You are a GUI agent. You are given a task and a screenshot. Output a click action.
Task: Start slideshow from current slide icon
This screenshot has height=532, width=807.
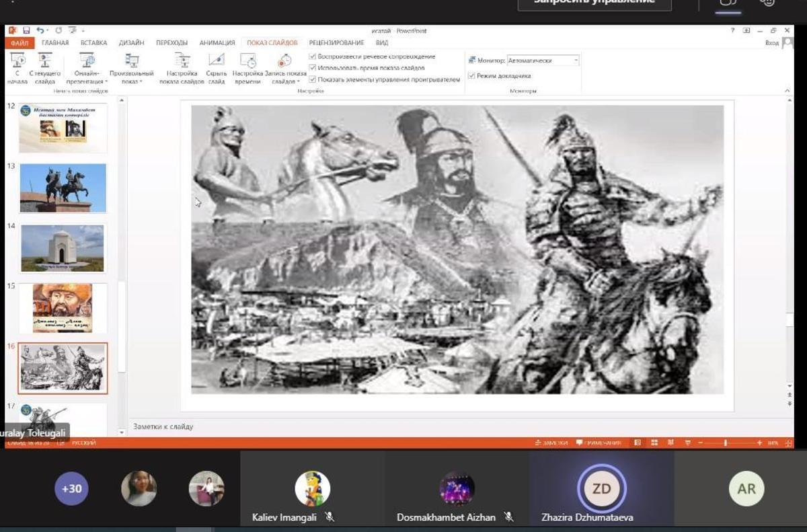click(x=44, y=62)
